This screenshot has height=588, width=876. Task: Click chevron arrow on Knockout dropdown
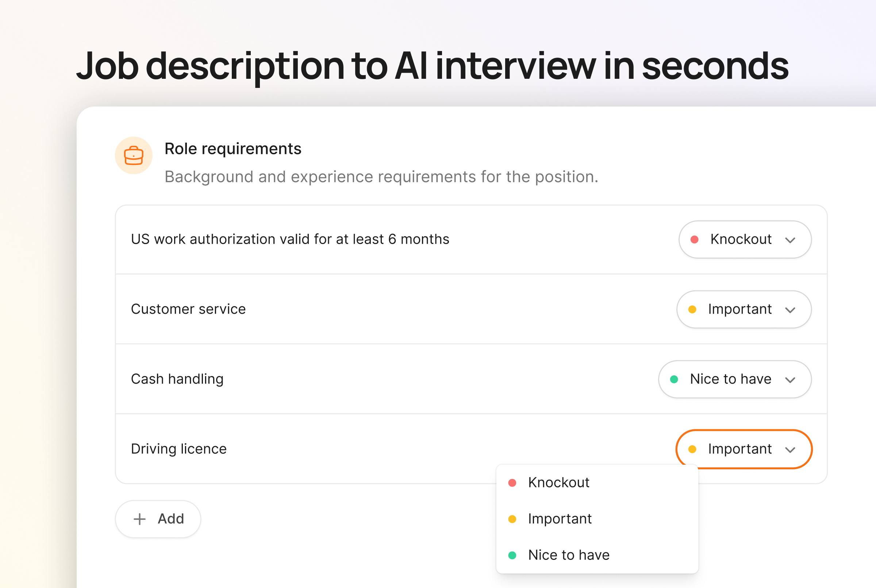click(790, 240)
